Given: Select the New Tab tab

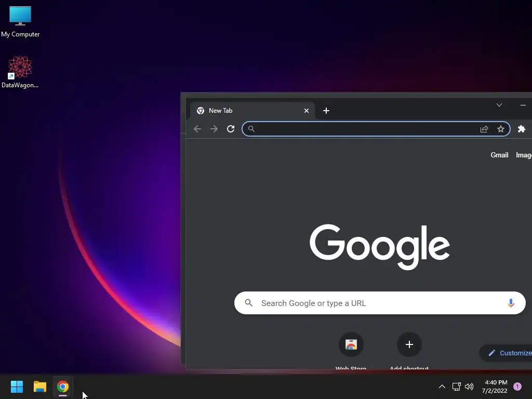Looking at the screenshot, I should [252, 111].
